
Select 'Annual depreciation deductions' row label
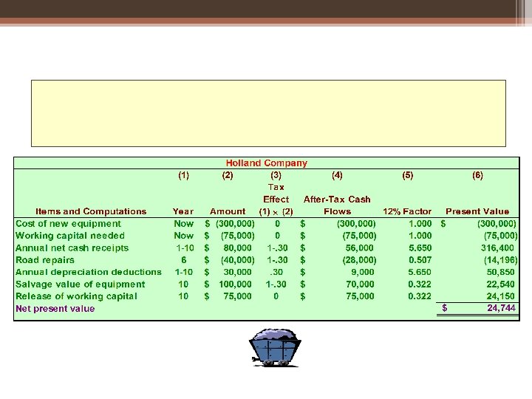tap(89, 272)
